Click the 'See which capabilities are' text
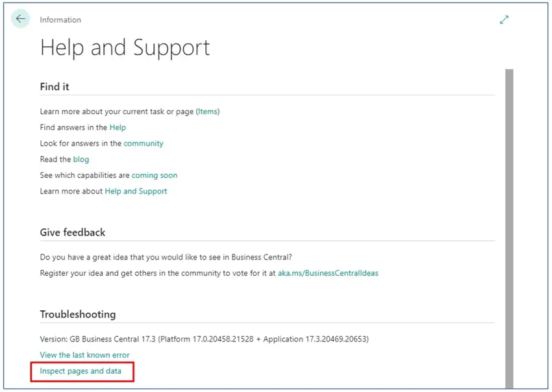Image resolution: width=552 pixels, height=392 pixels. coord(84,175)
